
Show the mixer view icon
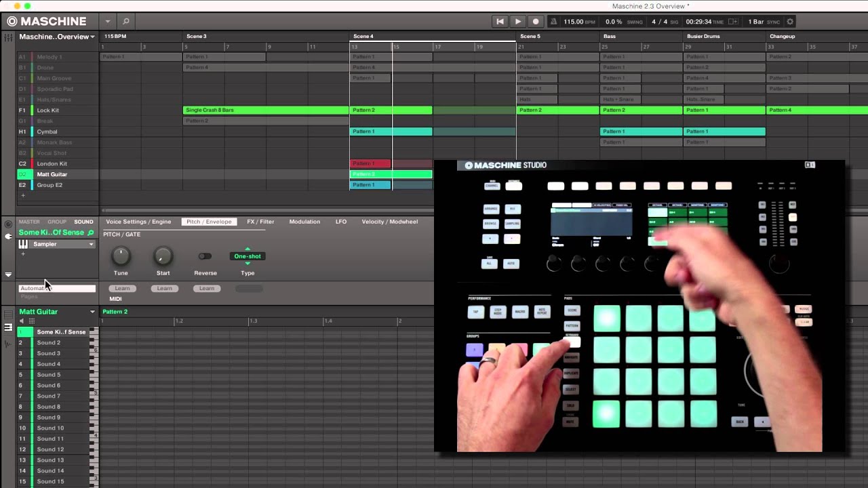click(x=9, y=37)
